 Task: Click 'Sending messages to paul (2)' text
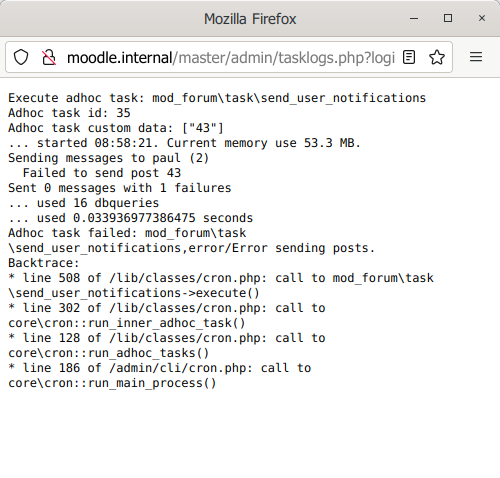[109, 158]
